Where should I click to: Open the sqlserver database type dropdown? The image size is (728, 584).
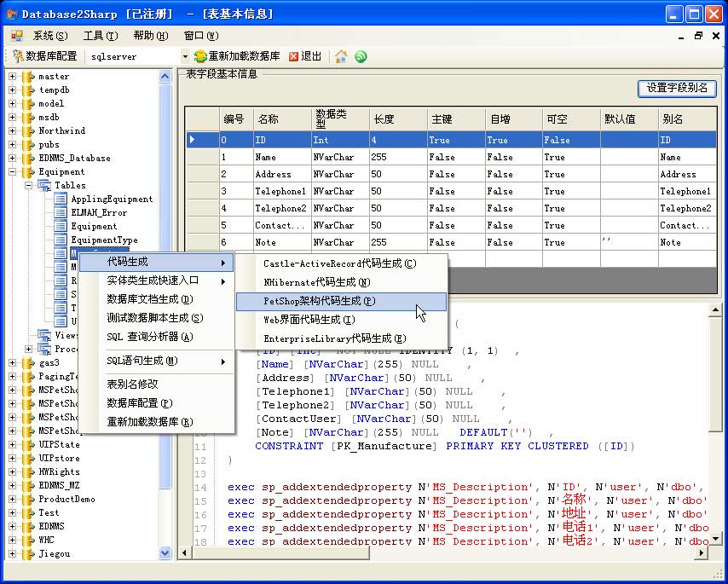pos(185,56)
